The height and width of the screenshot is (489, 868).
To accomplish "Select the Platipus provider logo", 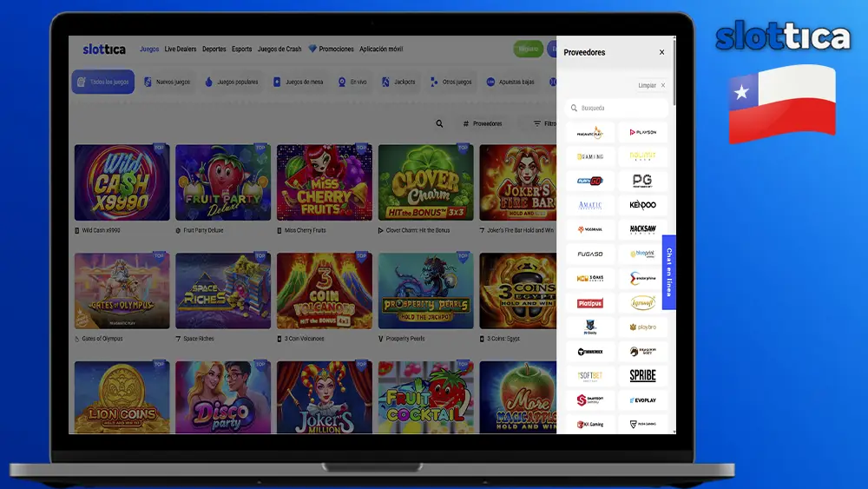I will coord(590,303).
